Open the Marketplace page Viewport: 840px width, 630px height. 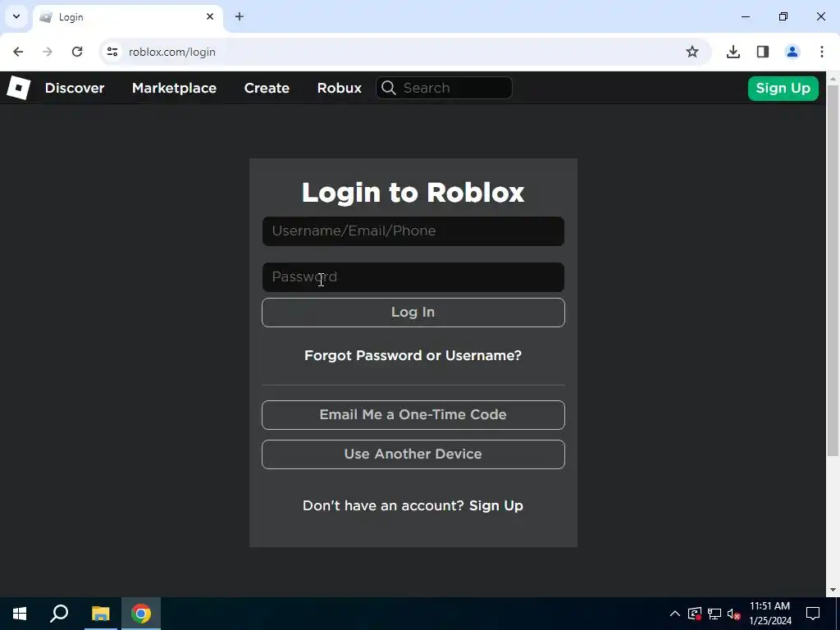tap(174, 88)
